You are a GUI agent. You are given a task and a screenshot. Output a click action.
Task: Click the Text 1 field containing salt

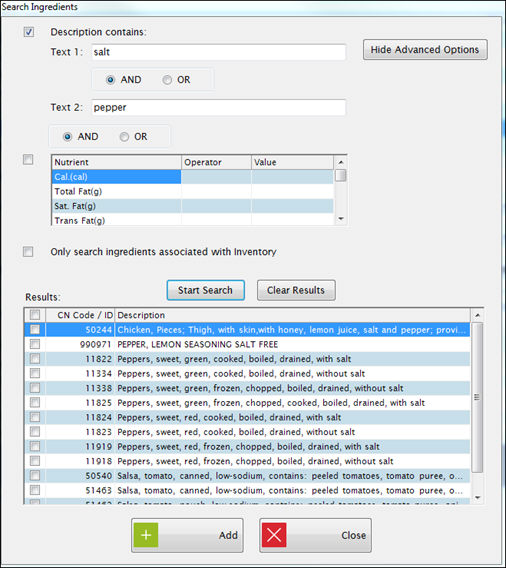(218, 52)
